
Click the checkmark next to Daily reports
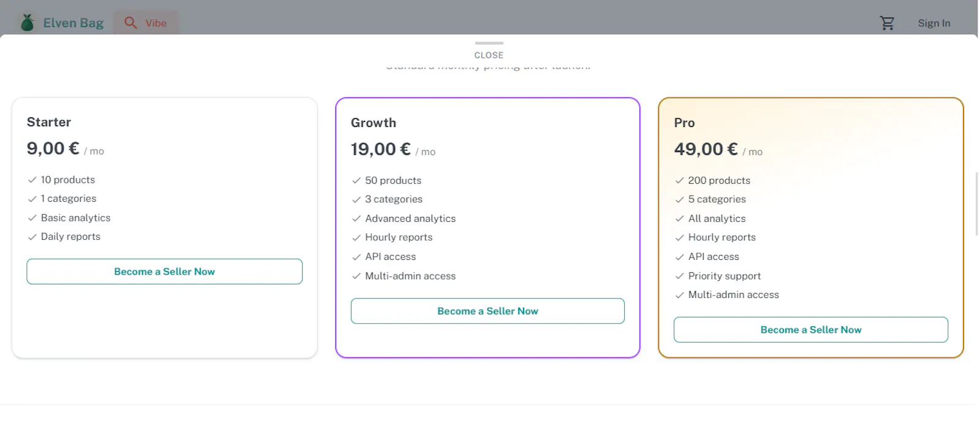point(32,237)
